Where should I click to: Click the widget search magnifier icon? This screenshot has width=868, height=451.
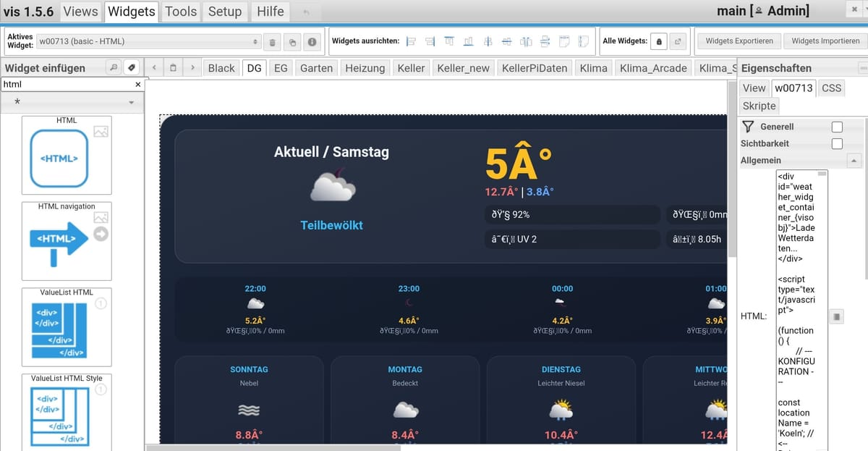point(114,67)
